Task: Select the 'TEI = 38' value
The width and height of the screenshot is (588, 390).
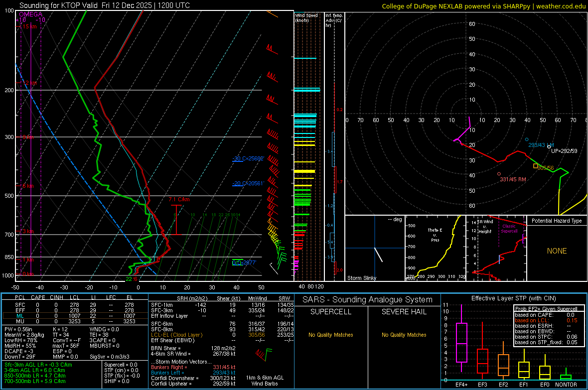Action: click(99, 335)
